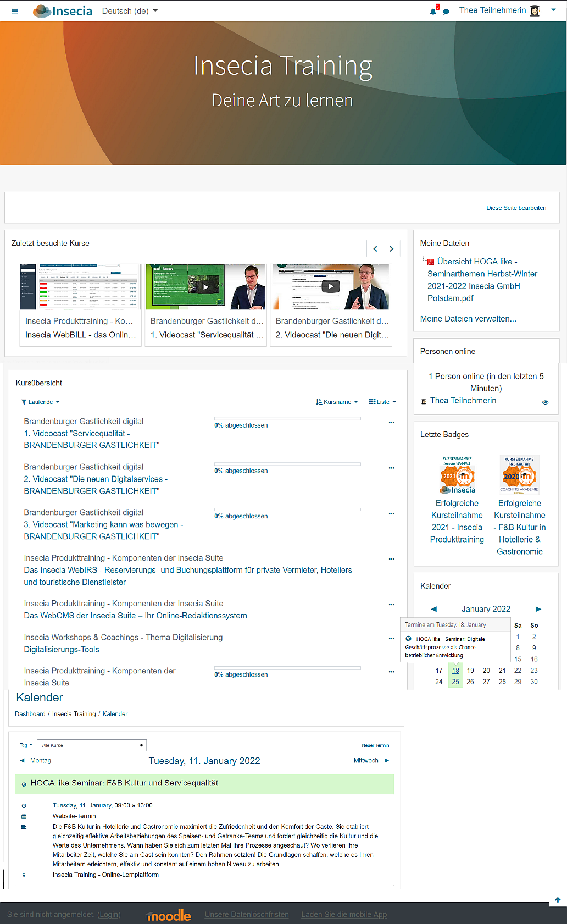Screen dimensions: 567x924
Task: Open the hamburger side navigation menu
Action: tap(15, 11)
